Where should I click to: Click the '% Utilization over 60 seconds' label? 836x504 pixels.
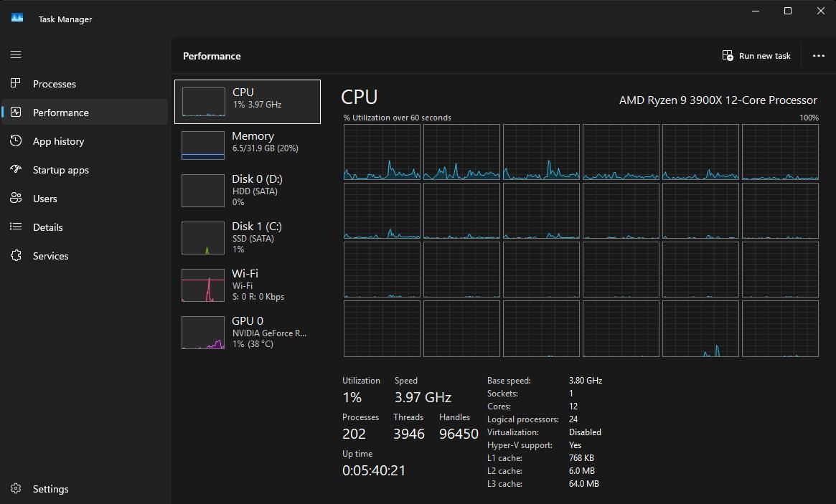pos(398,118)
